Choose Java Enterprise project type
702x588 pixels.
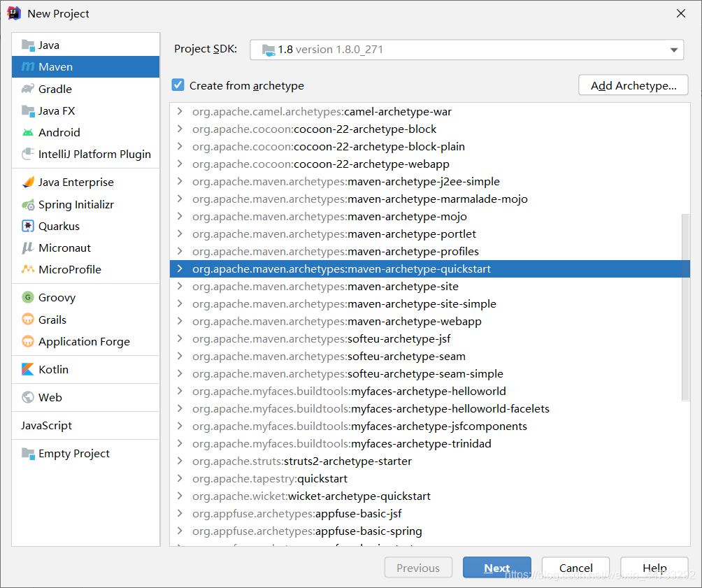85,182
